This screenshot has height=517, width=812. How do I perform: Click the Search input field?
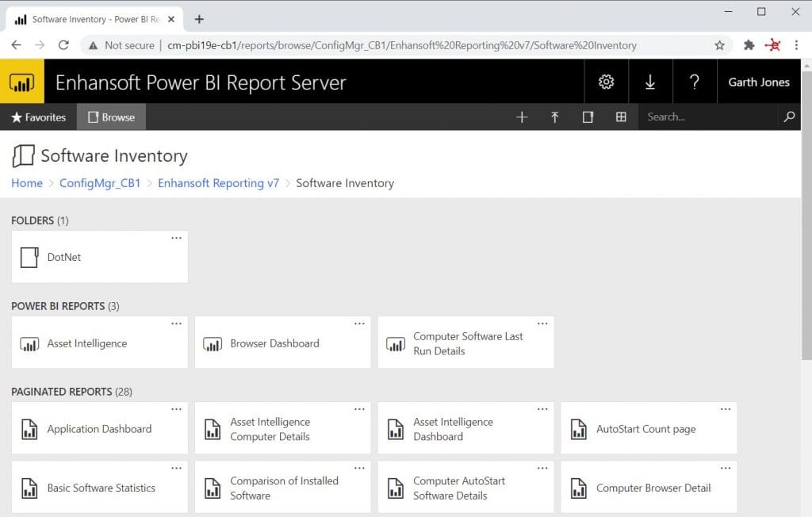(x=707, y=117)
